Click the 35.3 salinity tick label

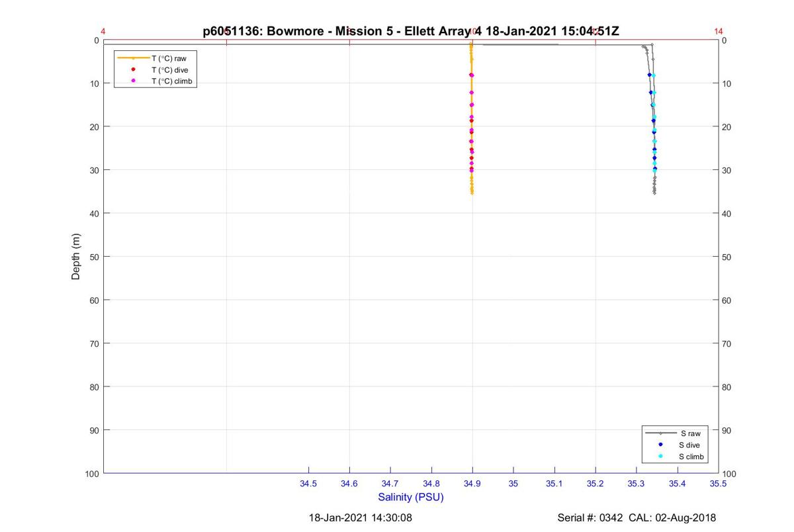coord(637,484)
